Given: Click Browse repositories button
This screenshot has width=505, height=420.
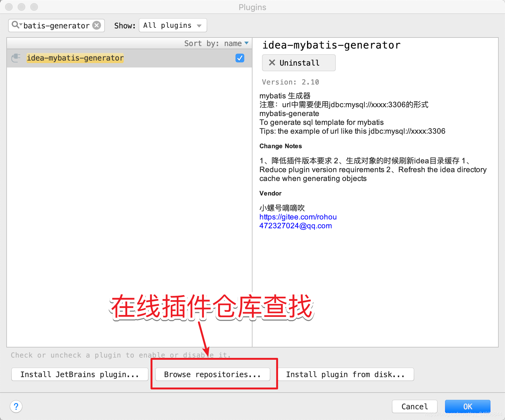Looking at the screenshot, I should tap(213, 374).
